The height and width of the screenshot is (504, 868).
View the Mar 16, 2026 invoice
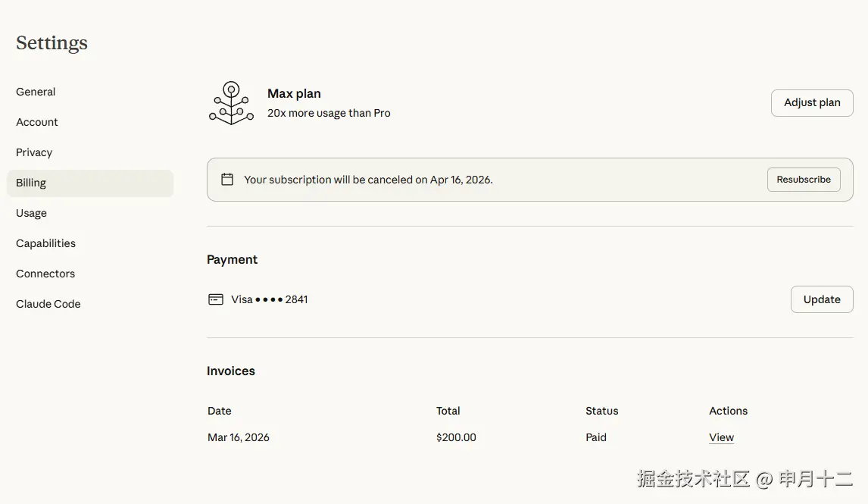[x=721, y=437]
